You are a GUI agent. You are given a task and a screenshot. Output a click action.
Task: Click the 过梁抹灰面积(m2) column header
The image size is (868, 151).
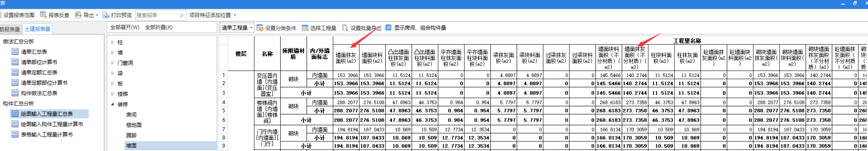point(556,58)
